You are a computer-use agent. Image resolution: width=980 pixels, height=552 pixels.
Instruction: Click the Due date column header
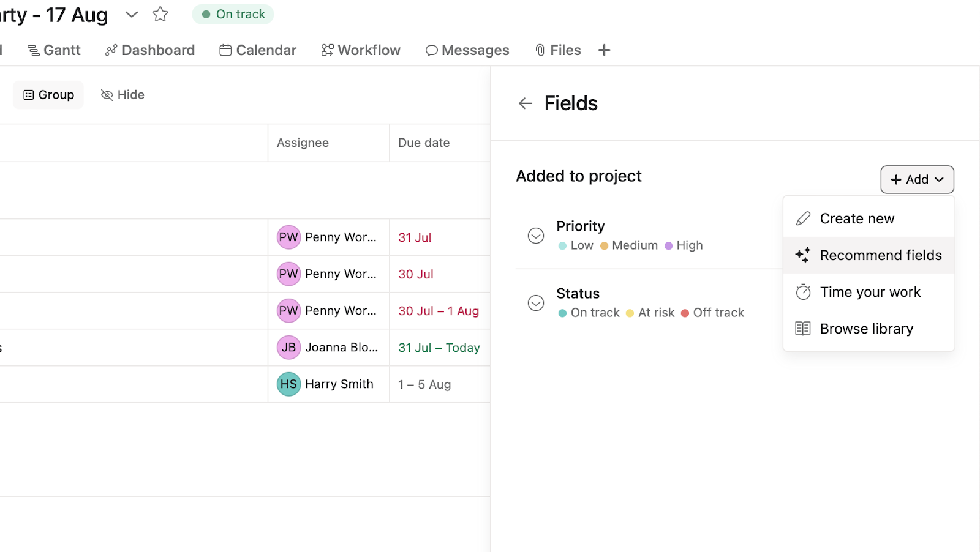pos(440,143)
